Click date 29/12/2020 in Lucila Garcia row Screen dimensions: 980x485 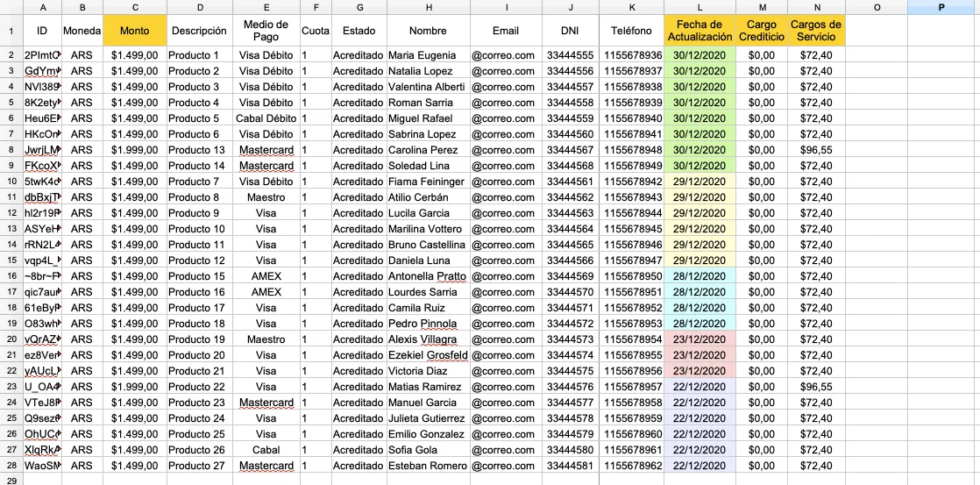tap(699, 213)
